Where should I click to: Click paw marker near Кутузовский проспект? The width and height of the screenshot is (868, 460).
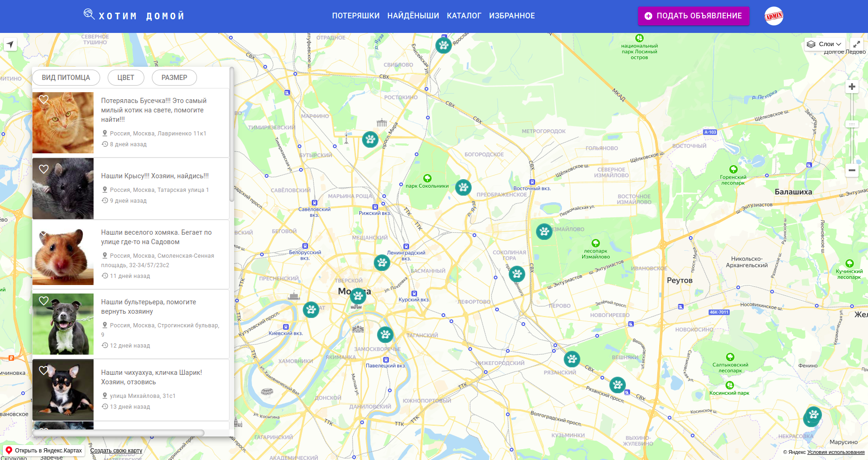[x=311, y=309]
